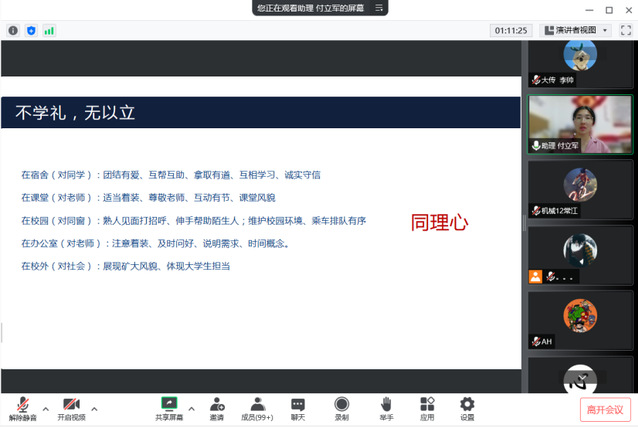
Task: Open the 聊天 chat panel
Action: 298,408
